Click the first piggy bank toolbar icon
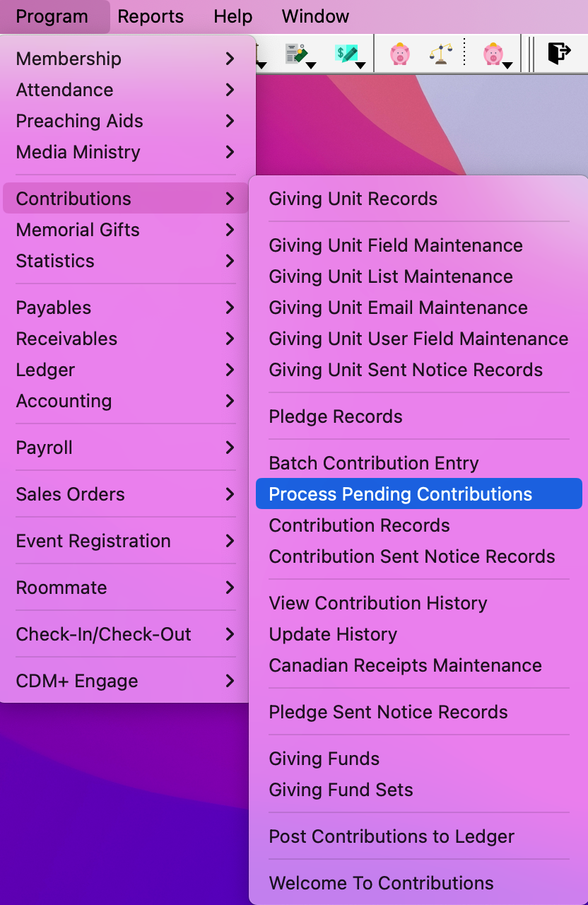 point(399,52)
